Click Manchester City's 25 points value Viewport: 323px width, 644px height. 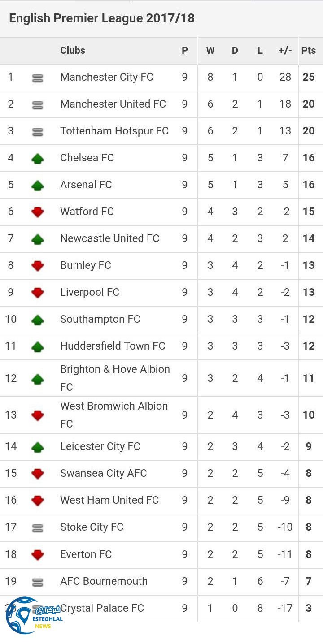click(309, 77)
